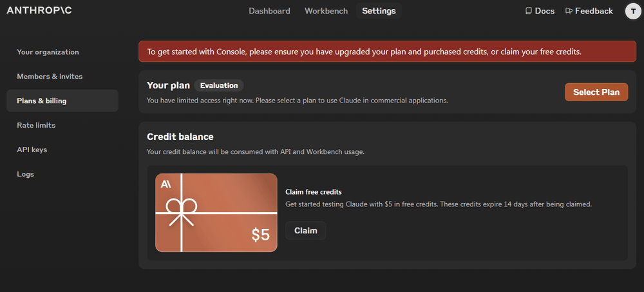Viewport: 644px width, 292px height.
Task: Open the Workbench tab
Action: click(x=326, y=11)
